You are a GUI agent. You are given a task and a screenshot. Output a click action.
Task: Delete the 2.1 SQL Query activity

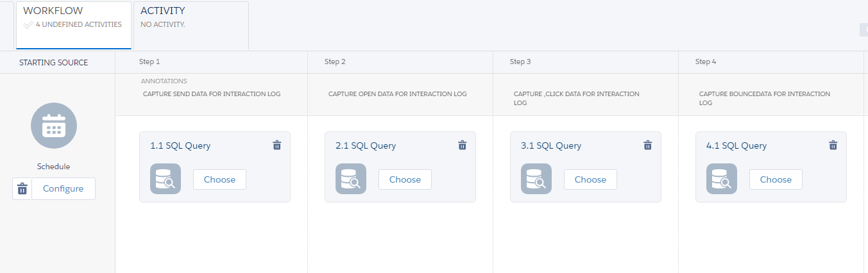click(463, 145)
